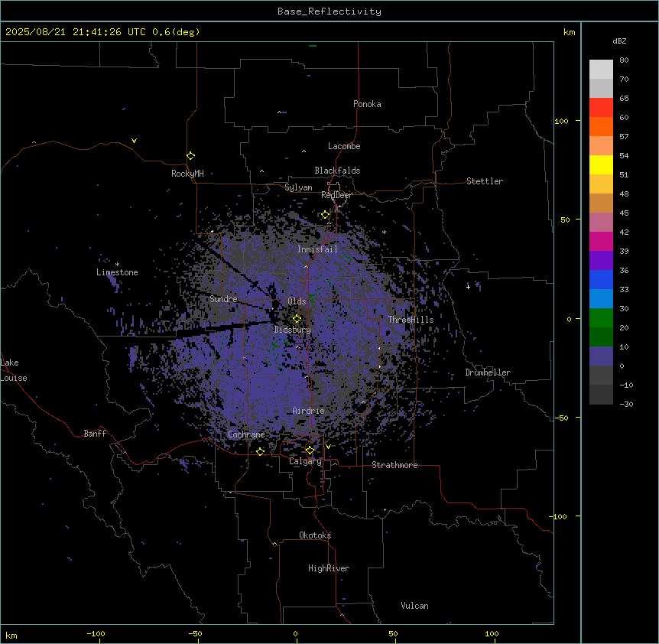This screenshot has height=644, width=659.
Task: Select the green 30-20 dBZ legend swatch
Action: click(x=601, y=318)
